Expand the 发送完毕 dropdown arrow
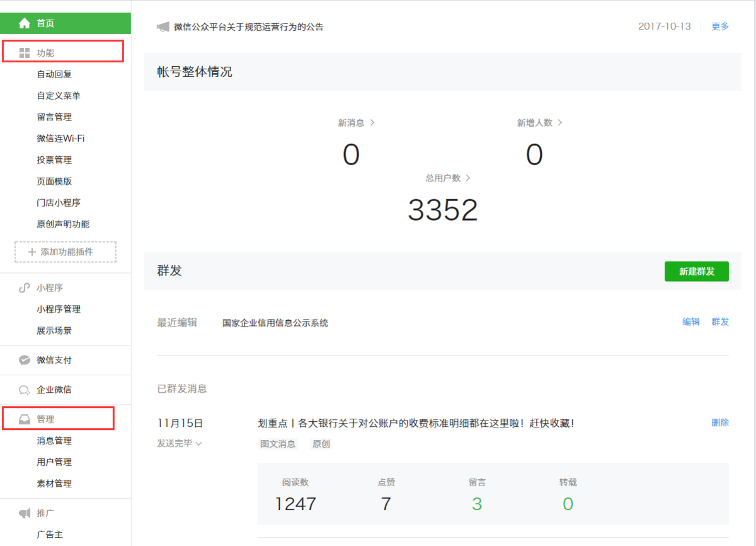This screenshot has height=546, width=756. tap(199, 444)
